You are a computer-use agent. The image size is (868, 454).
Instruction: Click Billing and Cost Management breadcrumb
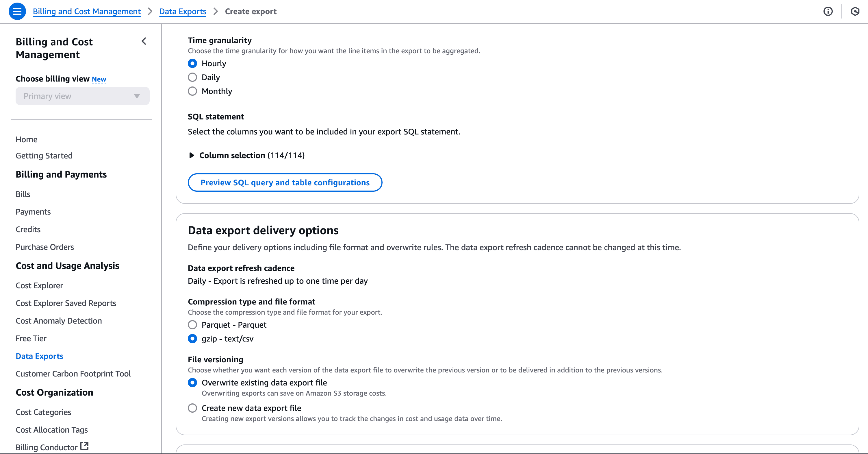tap(87, 12)
